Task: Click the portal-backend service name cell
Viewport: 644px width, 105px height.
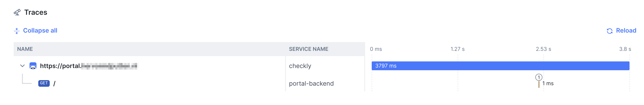Action: 311,83
